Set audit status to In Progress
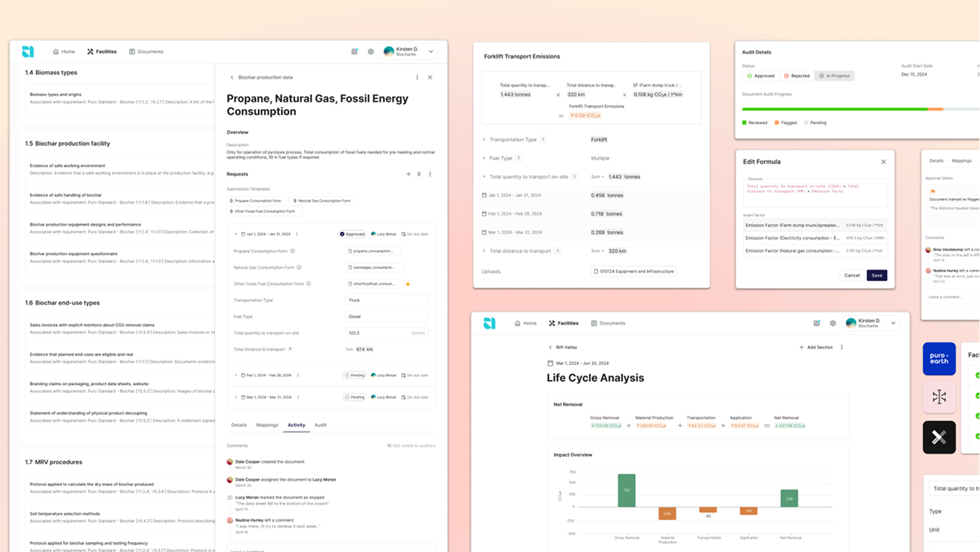The height and width of the screenshot is (552, 980). pos(834,76)
